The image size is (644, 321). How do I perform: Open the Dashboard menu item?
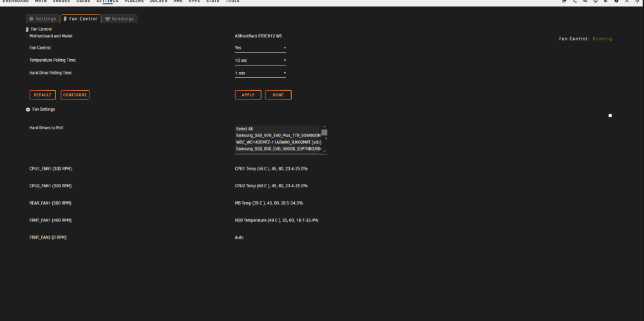[15, 1]
